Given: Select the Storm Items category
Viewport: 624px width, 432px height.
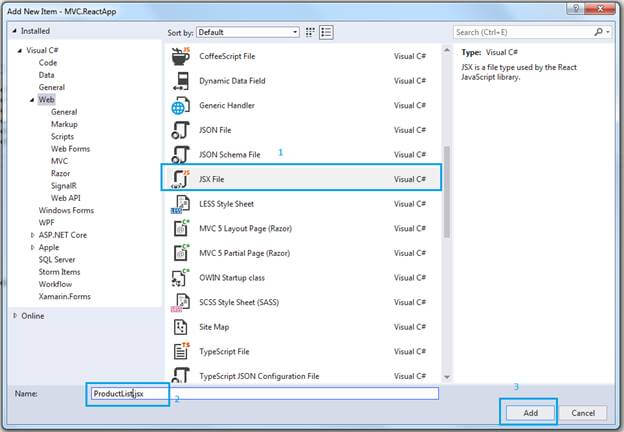Looking at the screenshot, I should coord(59,272).
